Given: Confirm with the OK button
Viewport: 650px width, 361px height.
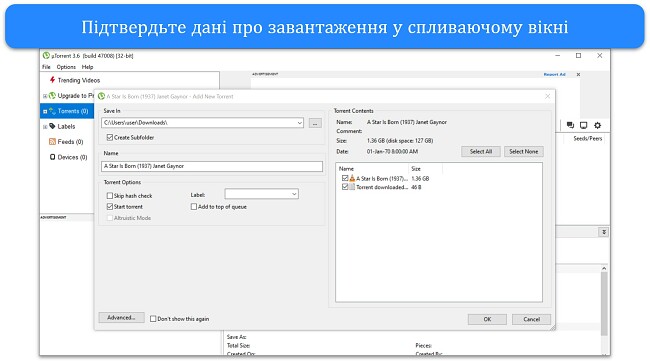Looking at the screenshot, I should tap(487, 319).
